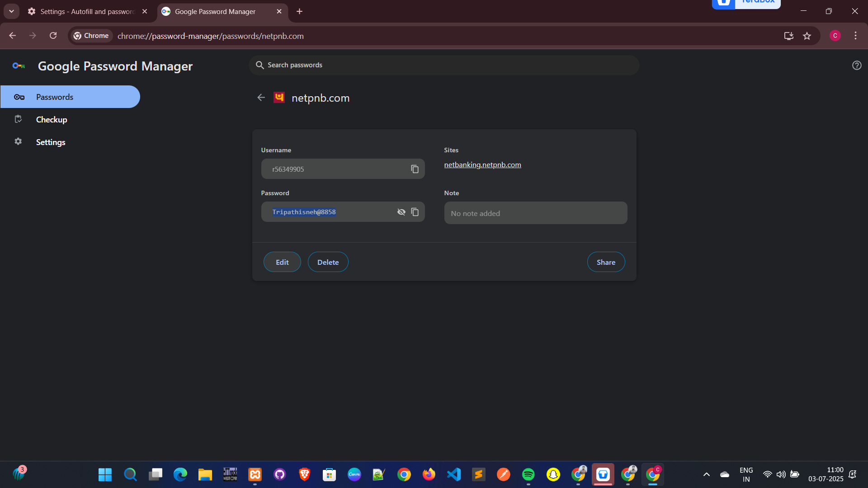Open a new browser tab
Viewport: 868px width, 488px height.
299,11
